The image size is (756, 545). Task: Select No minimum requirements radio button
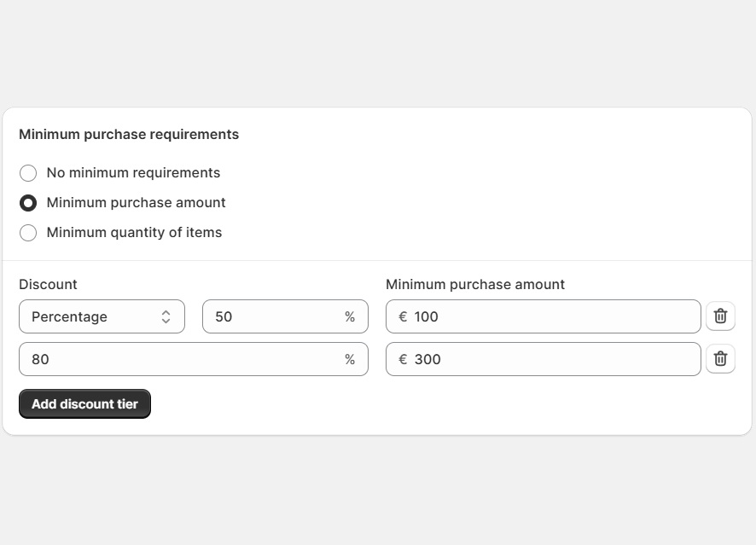(28, 173)
